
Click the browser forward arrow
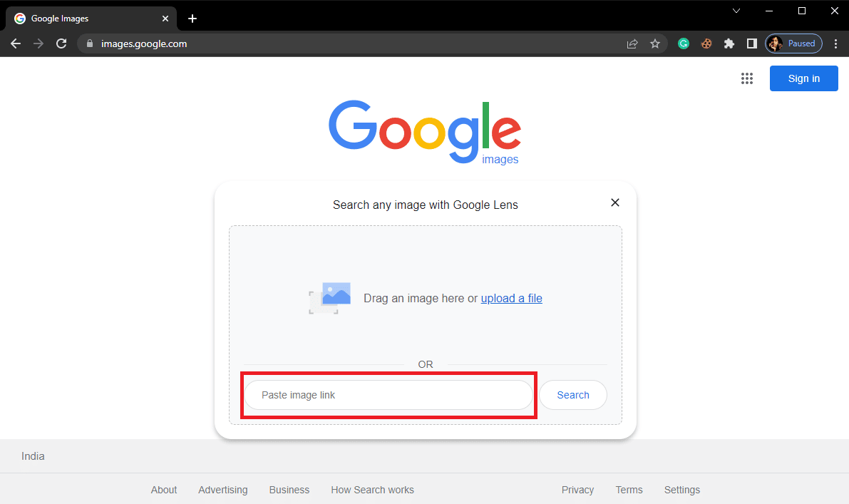point(38,44)
